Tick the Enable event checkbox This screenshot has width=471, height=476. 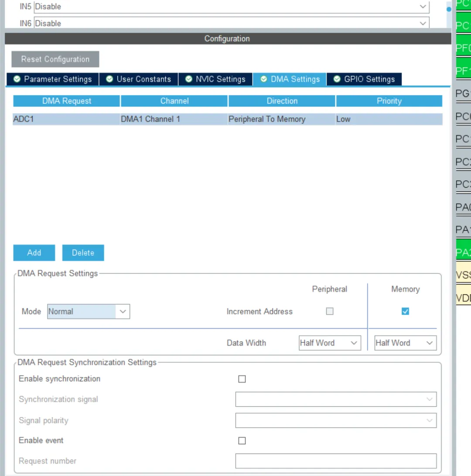(242, 441)
